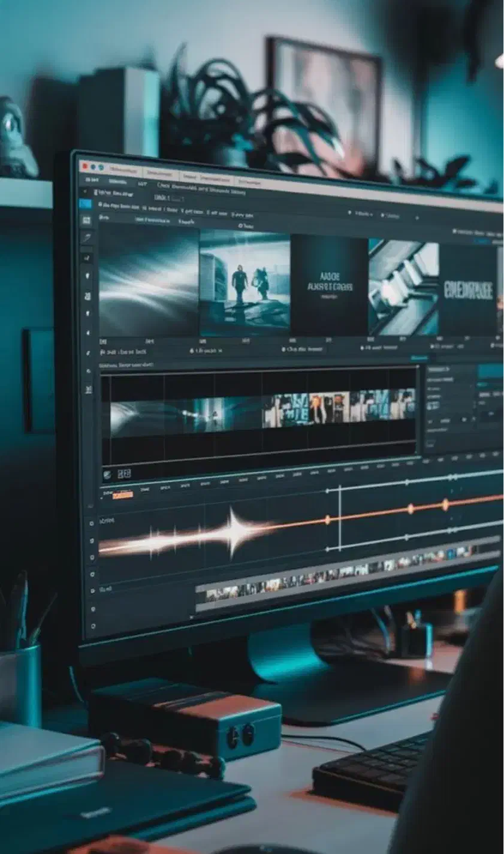Click the left orange keyframe on the orange line
This screenshot has height=854, width=504.
[x=327, y=518]
